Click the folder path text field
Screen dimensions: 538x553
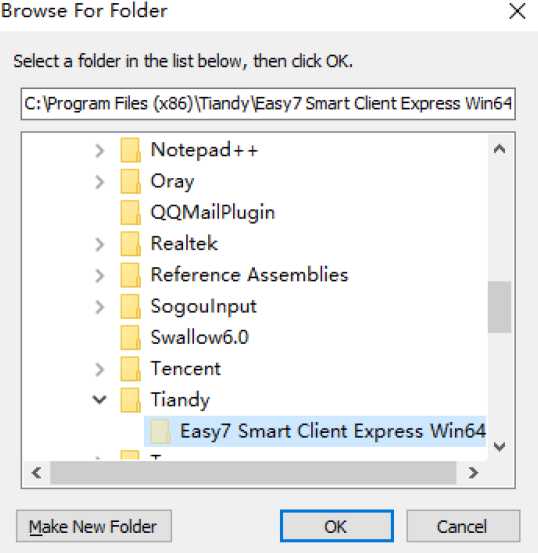(268, 104)
